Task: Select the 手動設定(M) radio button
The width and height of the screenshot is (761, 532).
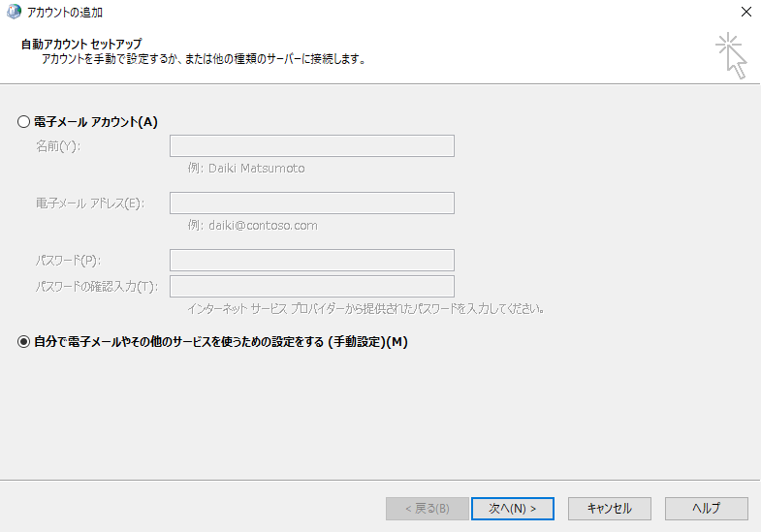Action: click(x=24, y=342)
